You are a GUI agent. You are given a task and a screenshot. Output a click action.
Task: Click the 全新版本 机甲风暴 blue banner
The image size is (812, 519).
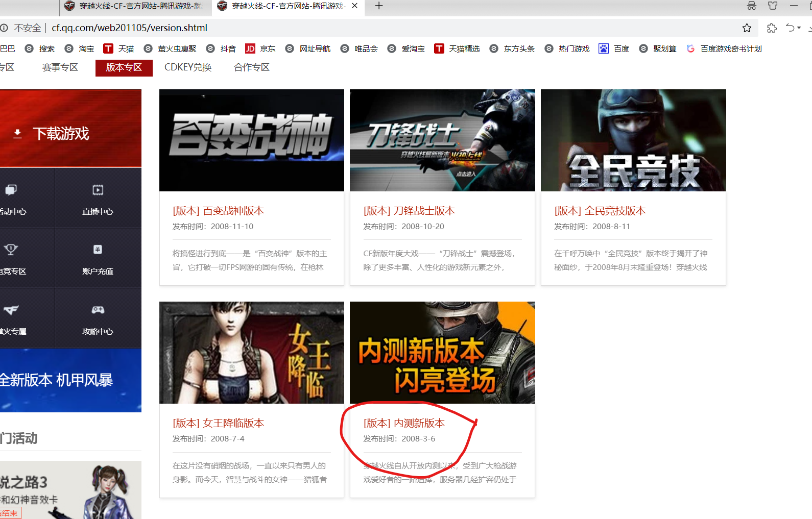click(70, 380)
